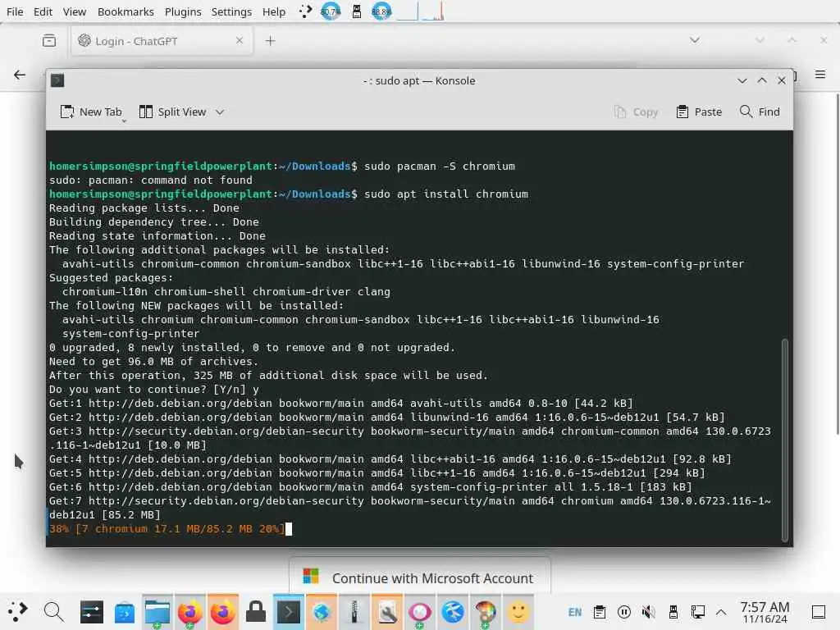Open the browser hamburger menu
This screenshot has width=840, height=630.
point(820,75)
